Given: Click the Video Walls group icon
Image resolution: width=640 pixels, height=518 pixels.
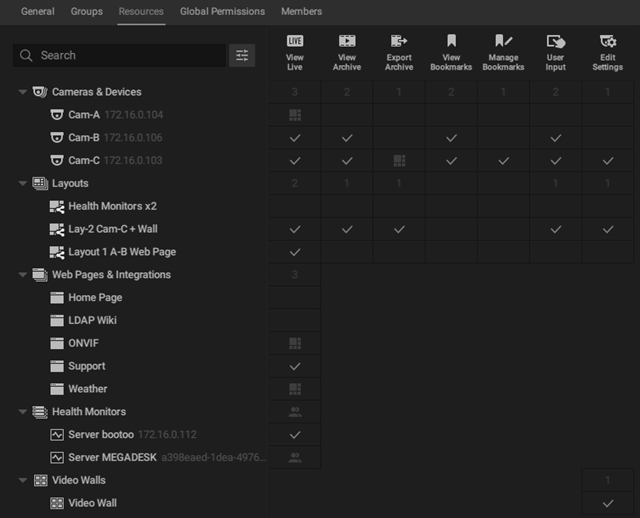Looking at the screenshot, I should click(40, 480).
